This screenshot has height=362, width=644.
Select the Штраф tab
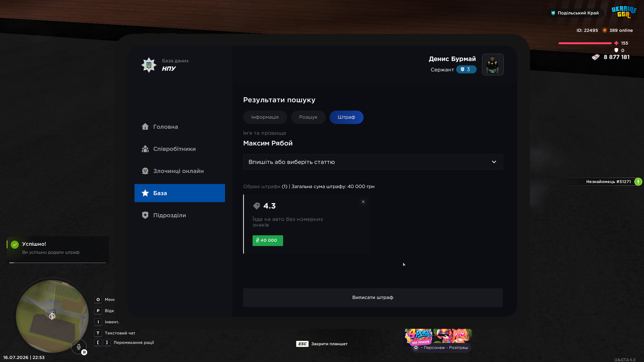347,117
